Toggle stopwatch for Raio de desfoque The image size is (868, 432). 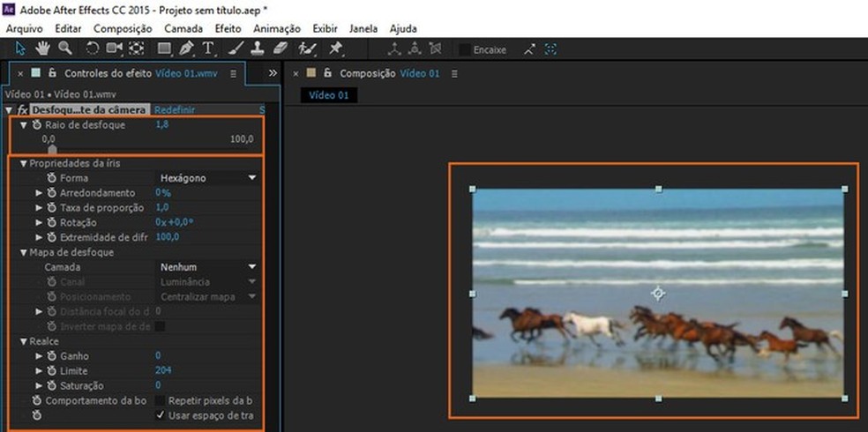click(36, 125)
